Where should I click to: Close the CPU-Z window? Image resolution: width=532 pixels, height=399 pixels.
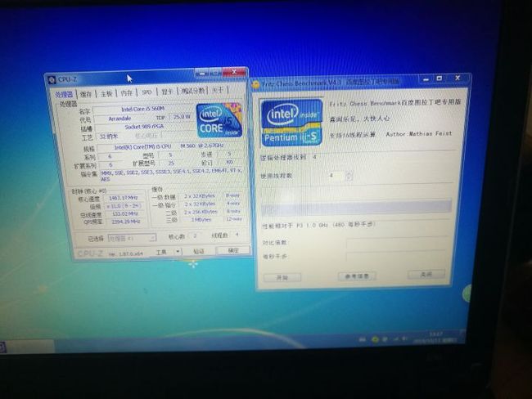[234, 72]
